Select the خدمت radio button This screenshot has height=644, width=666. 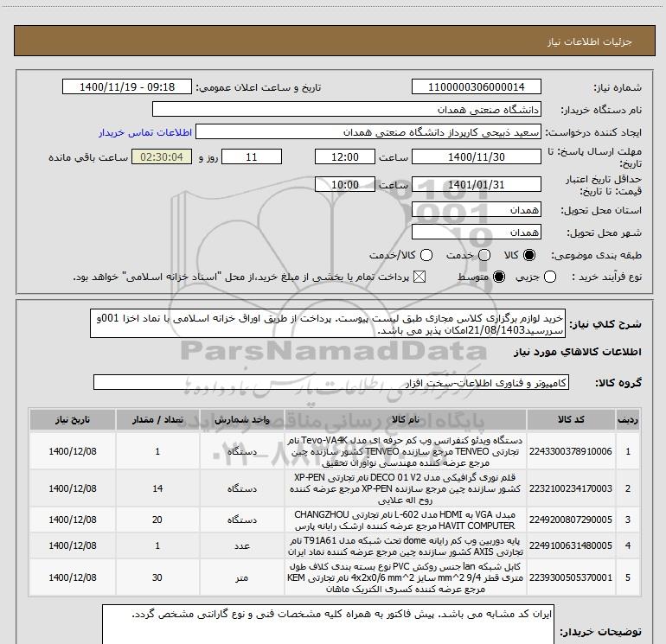point(484,255)
